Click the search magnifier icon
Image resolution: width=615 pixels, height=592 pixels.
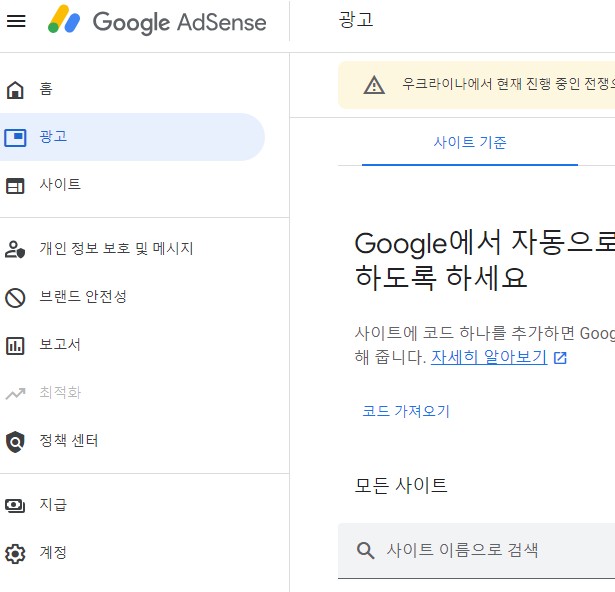366,550
